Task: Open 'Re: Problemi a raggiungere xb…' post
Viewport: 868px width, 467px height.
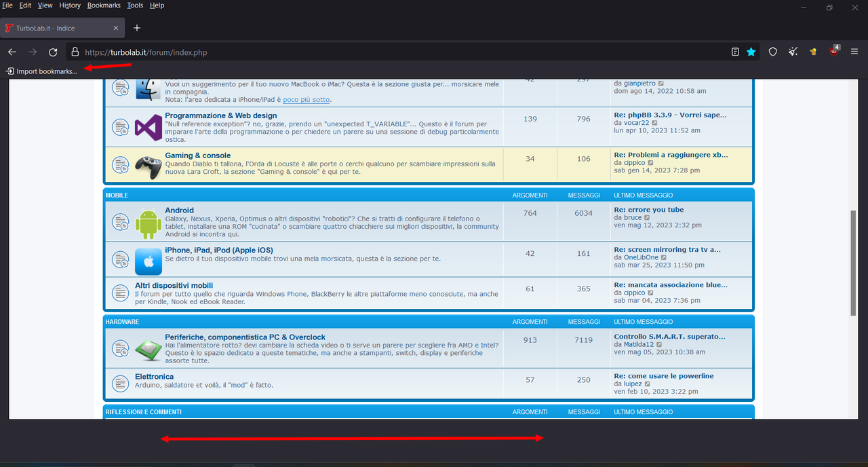Action: (672, 155)
